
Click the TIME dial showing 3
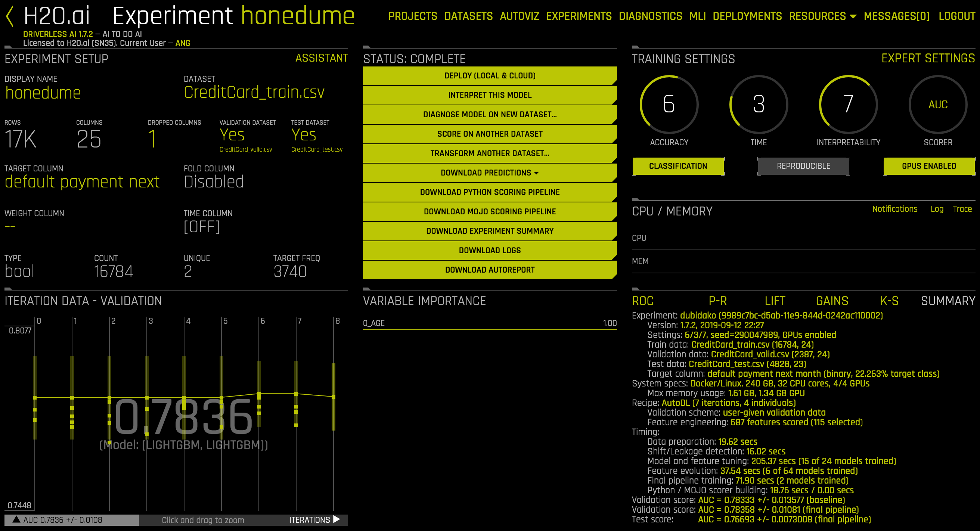pyautogui.click(x=759, y=104)
